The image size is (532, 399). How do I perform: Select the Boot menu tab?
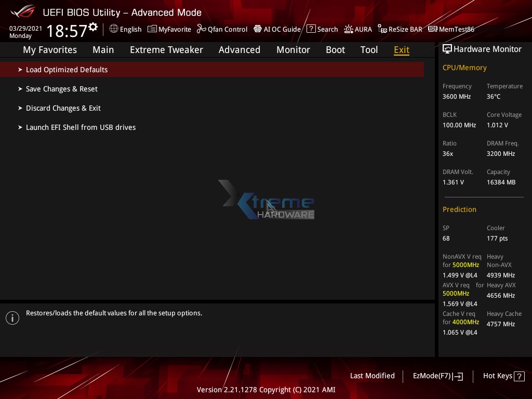(335, 50)
